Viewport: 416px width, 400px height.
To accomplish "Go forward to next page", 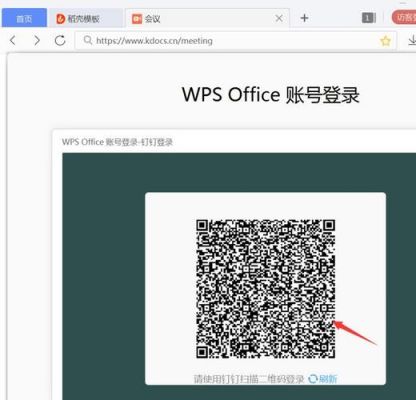I will coord(37,41).
